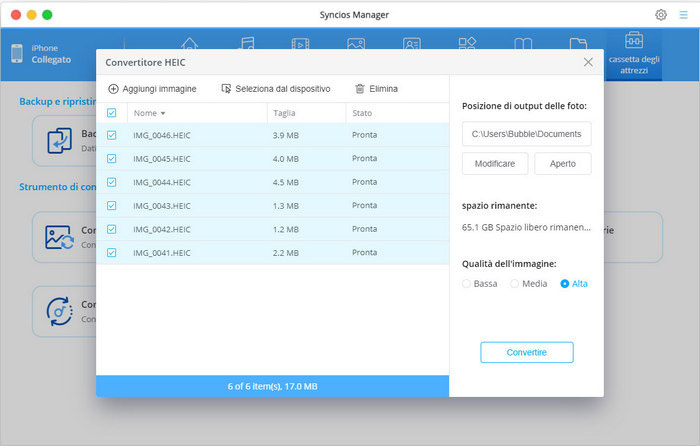Screen dimensions: 700x446
Task: Toggle the select-all header checkbox
Action: point(112,113)
